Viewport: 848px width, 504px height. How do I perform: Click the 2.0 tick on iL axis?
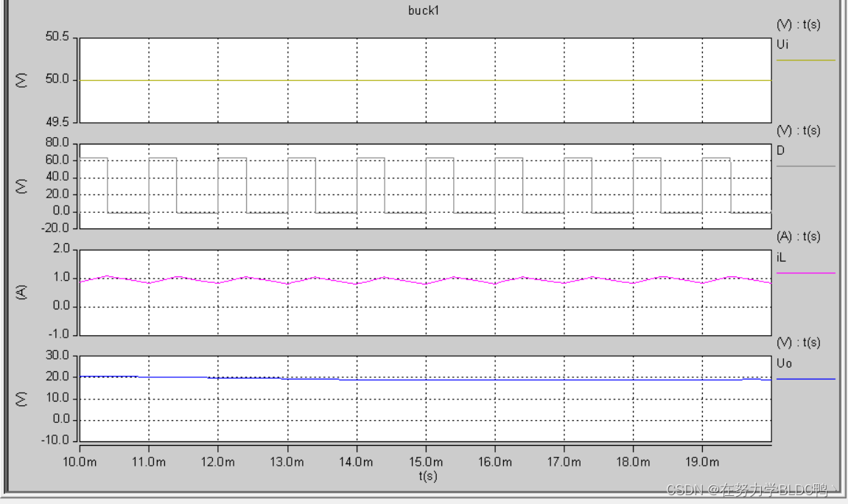click(61, 249)
